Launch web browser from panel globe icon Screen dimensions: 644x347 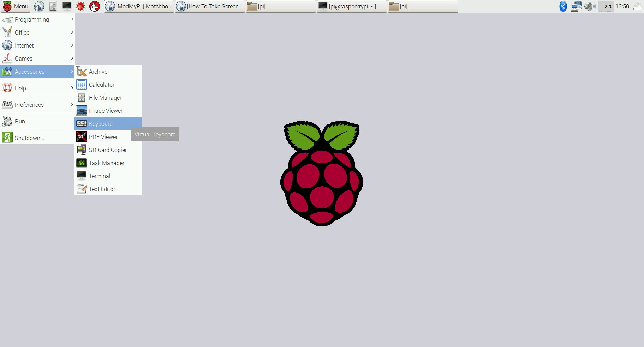click(x=39, y=6)
